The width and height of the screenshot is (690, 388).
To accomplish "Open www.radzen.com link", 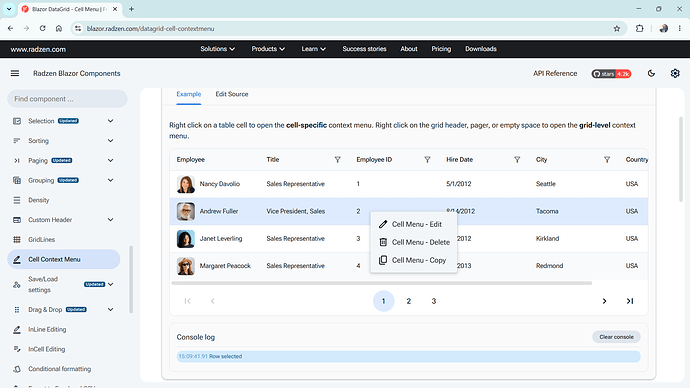I will [38, 49].
